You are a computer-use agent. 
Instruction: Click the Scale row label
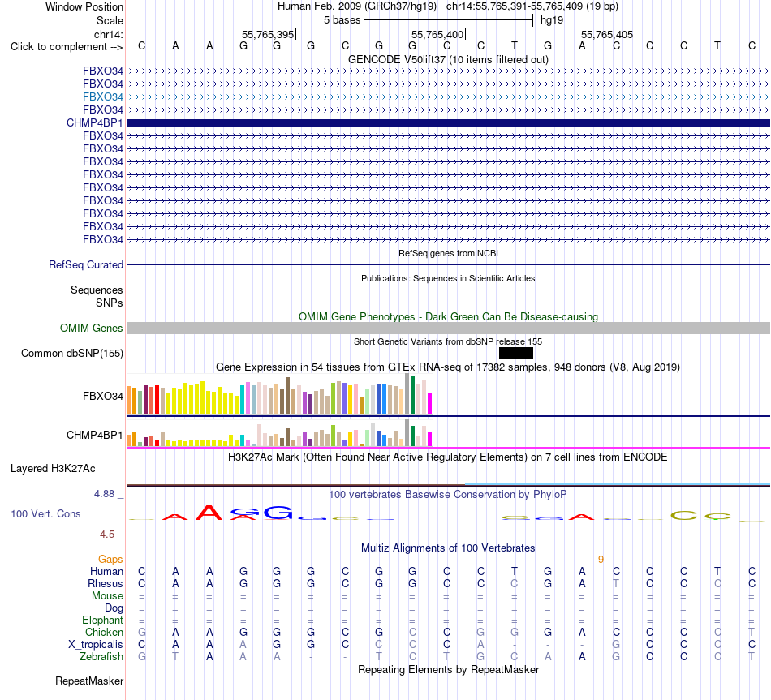110,20
